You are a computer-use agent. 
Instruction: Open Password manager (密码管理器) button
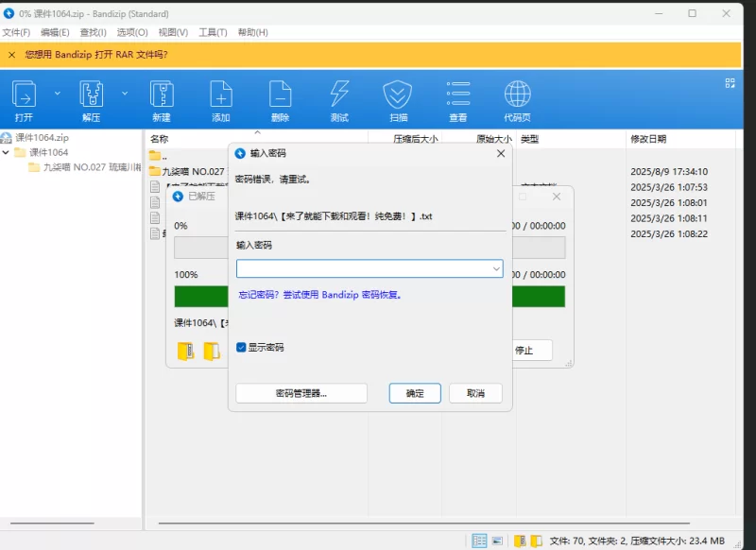tap(301, 393)
